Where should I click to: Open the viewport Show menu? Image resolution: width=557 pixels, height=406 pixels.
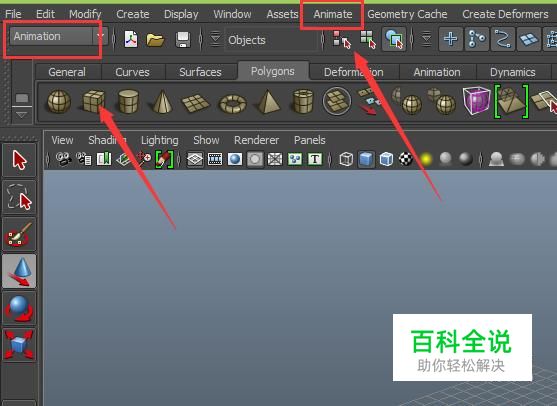coord(206,140)
